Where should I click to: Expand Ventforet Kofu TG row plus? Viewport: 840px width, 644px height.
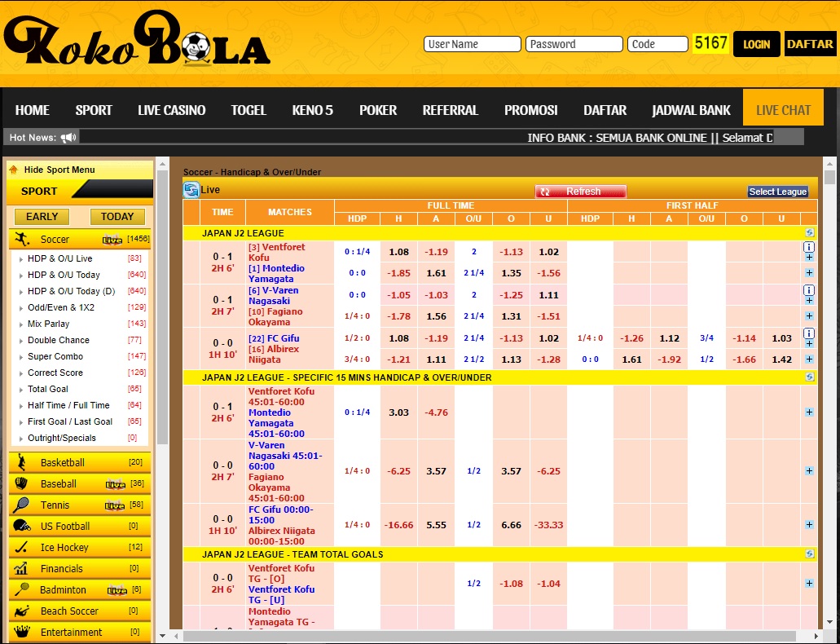pyautogui.click(x=809, y=584)
